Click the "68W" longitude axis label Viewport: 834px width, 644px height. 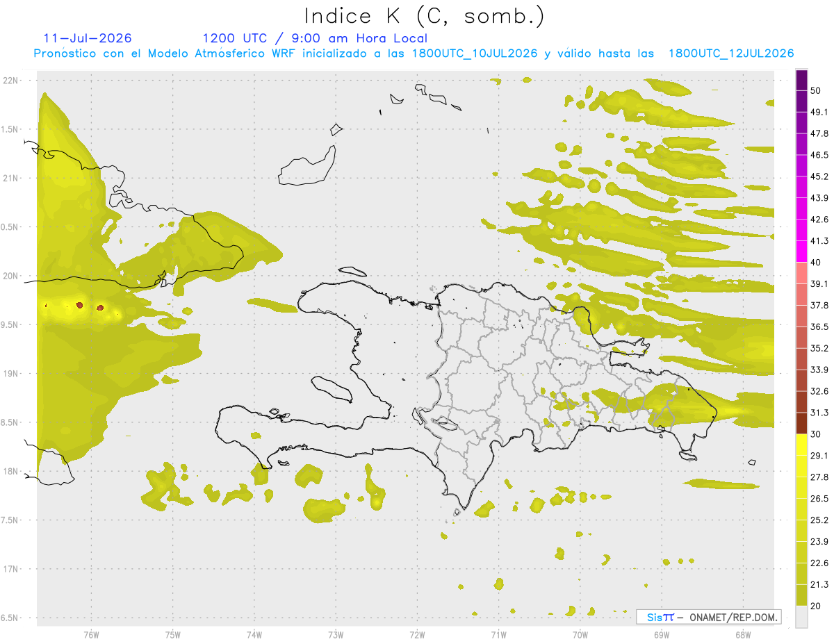tap(742, 635)
